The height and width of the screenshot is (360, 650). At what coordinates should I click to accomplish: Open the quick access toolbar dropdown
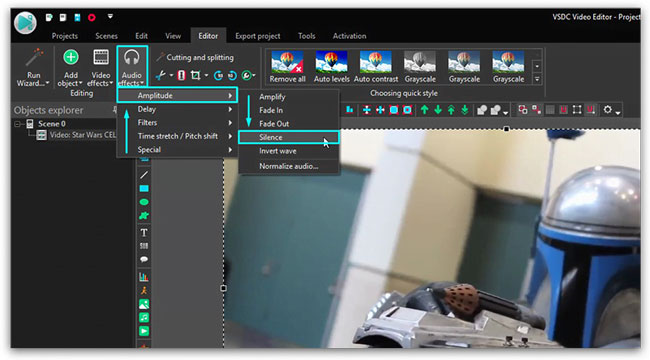[110, 17]
